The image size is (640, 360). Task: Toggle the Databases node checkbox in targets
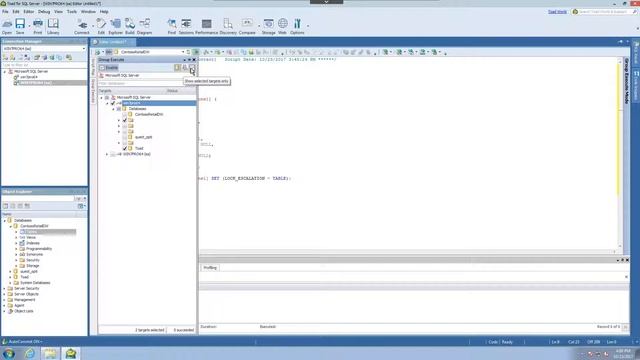click(119, 109)
